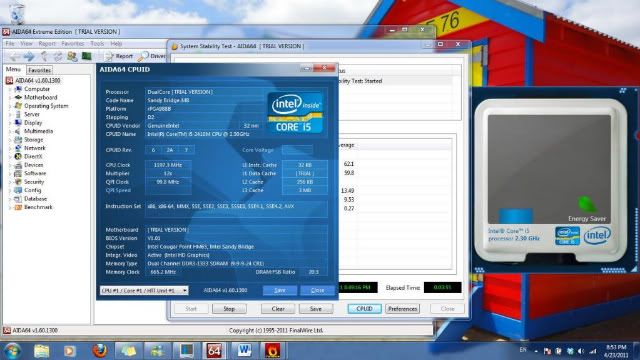Click the Driver updates toolbar button
Viewport: 640px width, 360px height.
(152, 56)
